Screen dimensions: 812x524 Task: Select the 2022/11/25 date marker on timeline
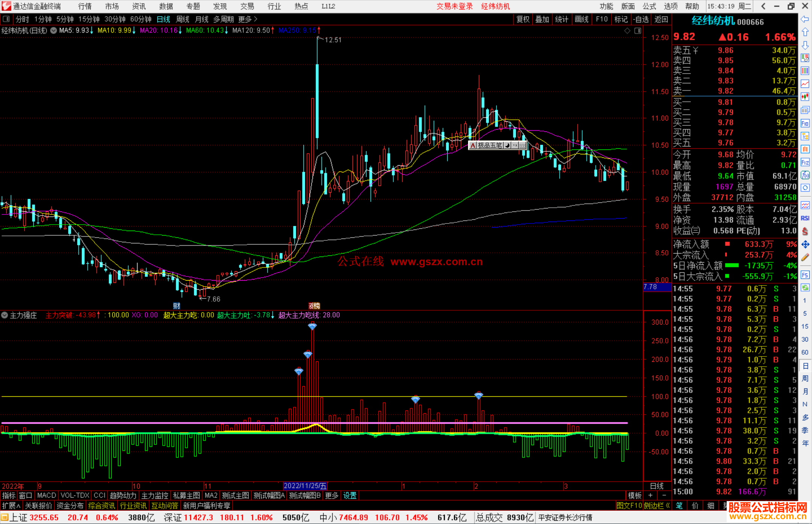[305, 486]
